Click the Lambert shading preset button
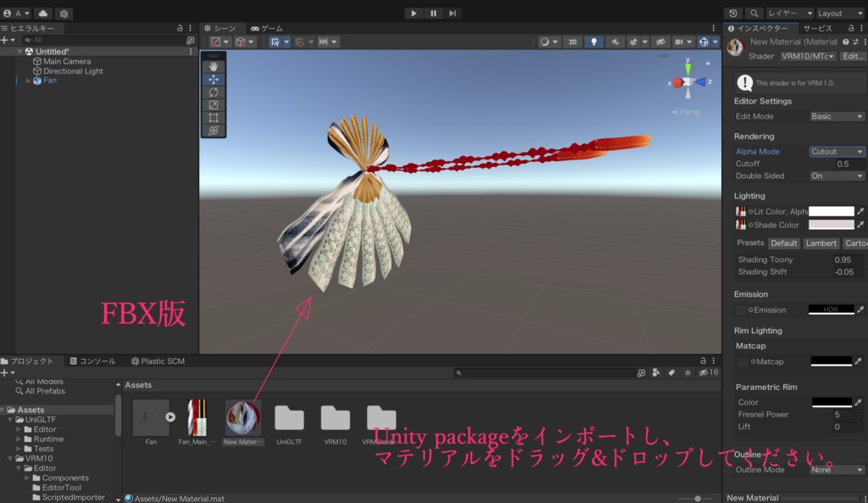The image size is (868, 503). click(x=821, y=243)
